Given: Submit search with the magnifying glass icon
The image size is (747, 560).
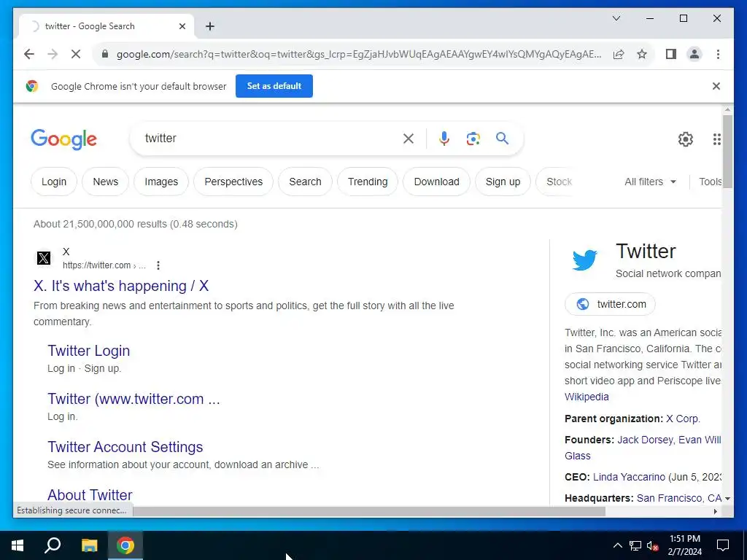Looking at the screenshot, I should pos(502,139).
